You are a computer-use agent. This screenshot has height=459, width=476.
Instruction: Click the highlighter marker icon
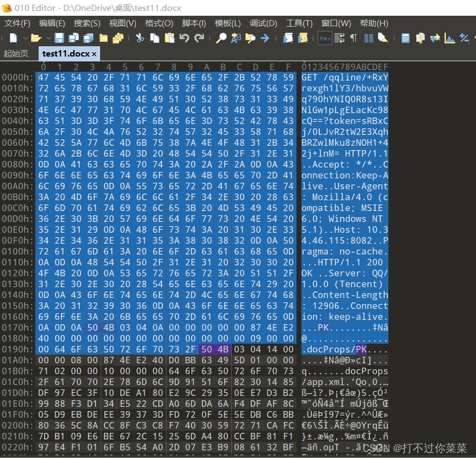pyautogui.click(x=383, y=38)
